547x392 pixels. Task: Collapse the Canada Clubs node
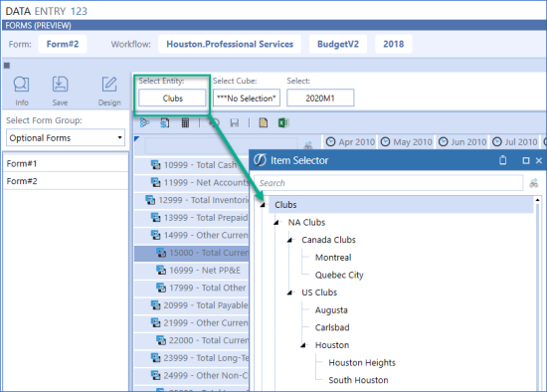(289, 240)
